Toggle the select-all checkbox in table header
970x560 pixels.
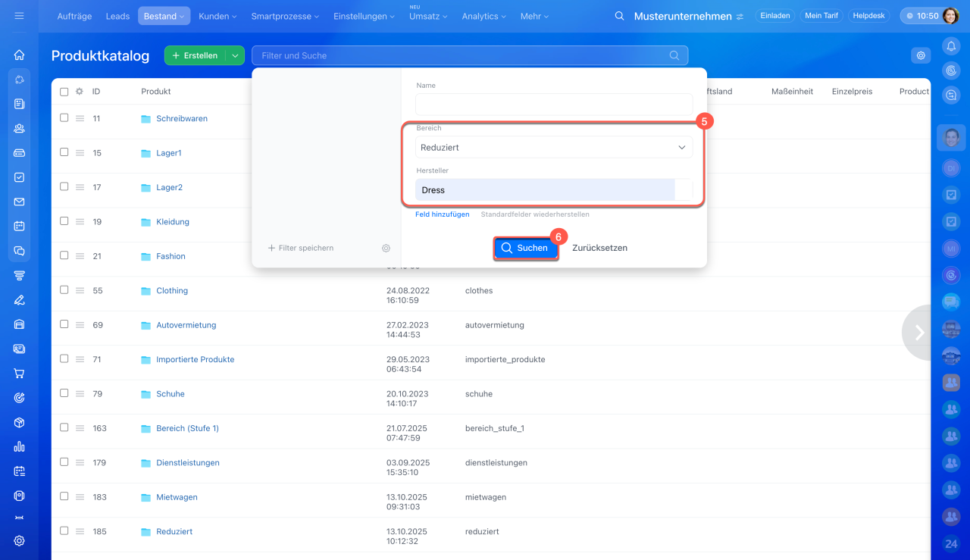tap(64, 92)
